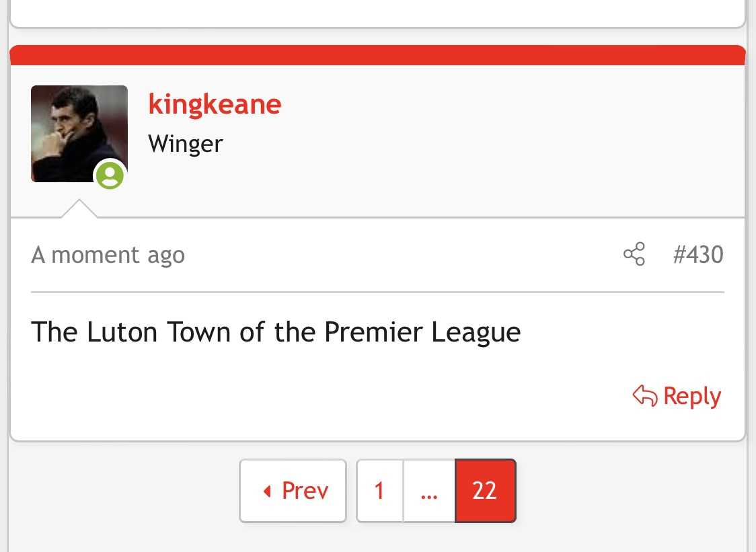Click the left triangle arrow in Prev

pos(267,491)
